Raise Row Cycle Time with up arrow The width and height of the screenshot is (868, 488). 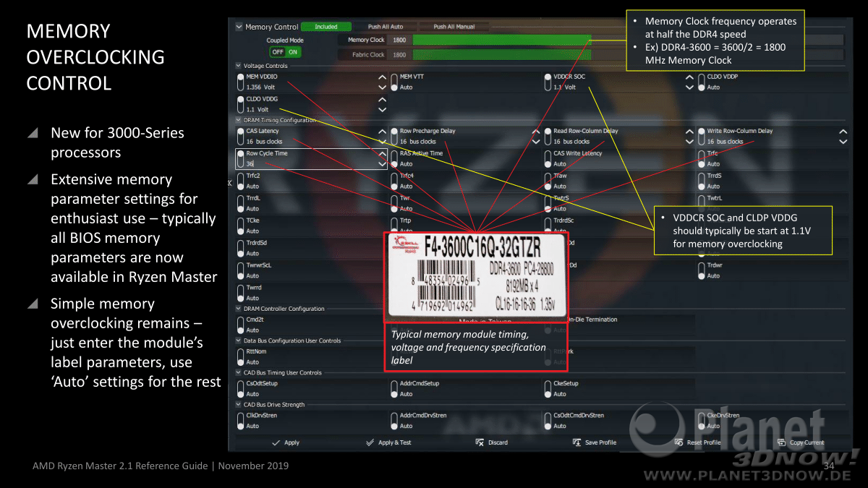pos(383,154)
